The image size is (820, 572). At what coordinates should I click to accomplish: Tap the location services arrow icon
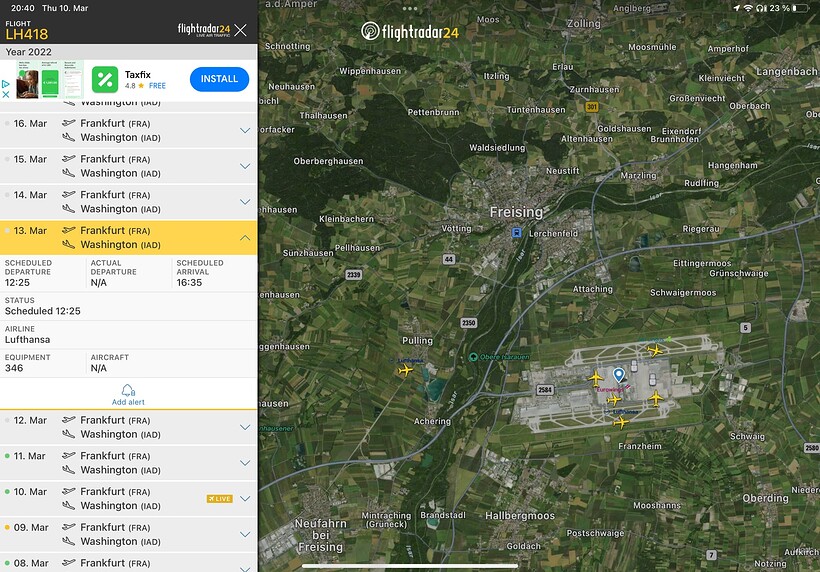coord(736,8)
